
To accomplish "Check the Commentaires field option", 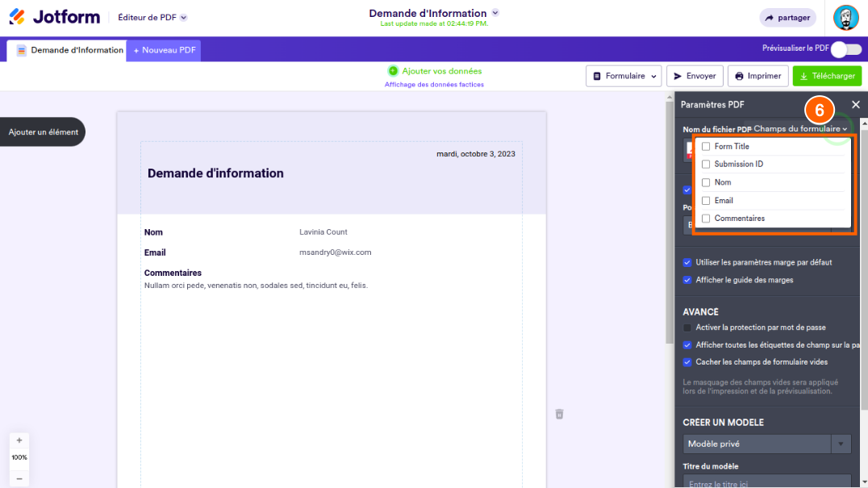I will 706,219.
